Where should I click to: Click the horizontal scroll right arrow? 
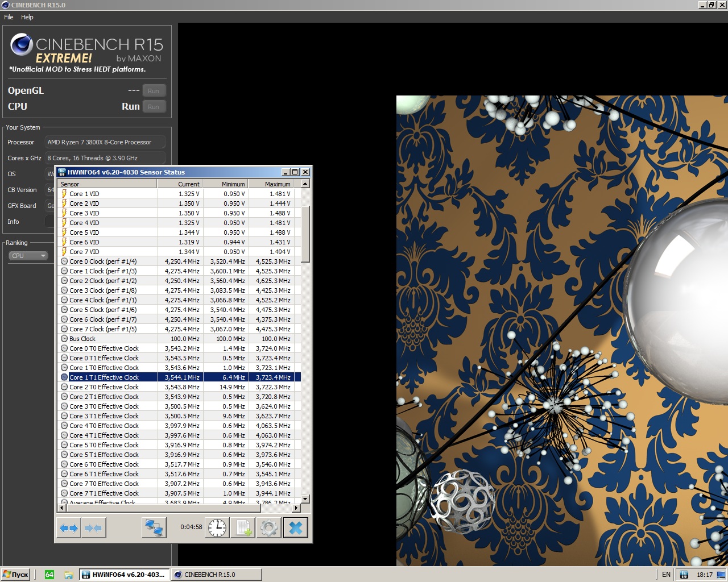pyautogui.click(x=296, y=508)
